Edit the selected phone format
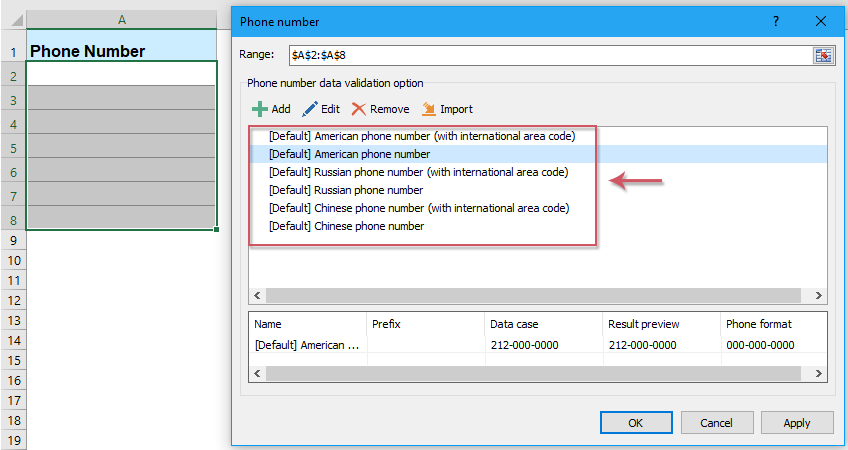 point(322,109)
